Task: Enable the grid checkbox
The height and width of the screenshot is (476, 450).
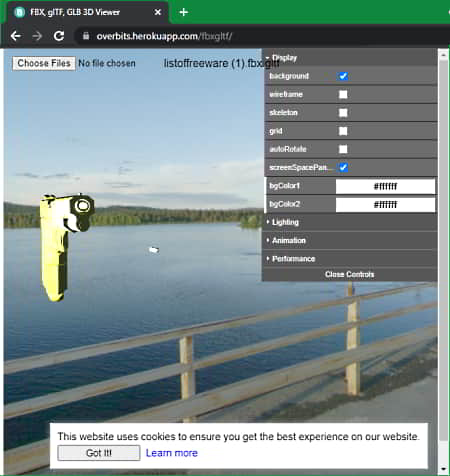Action: pyautogui.click(x=343, y=131)
